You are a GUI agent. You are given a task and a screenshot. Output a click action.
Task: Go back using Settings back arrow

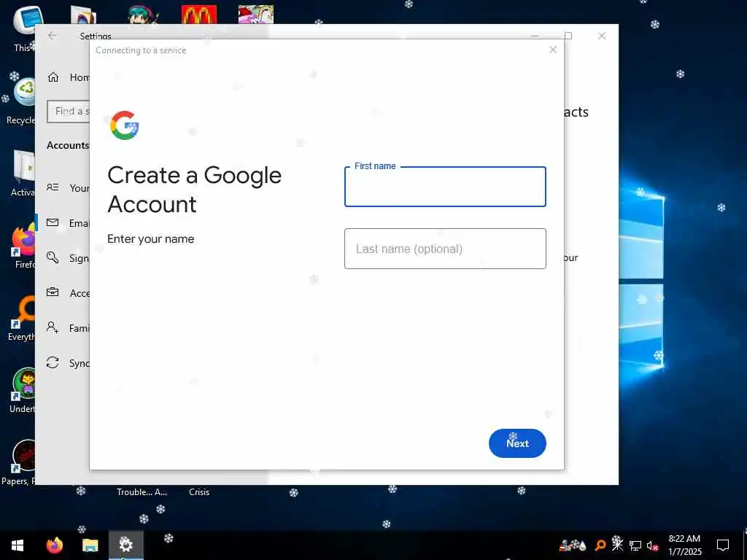(53, 36)
